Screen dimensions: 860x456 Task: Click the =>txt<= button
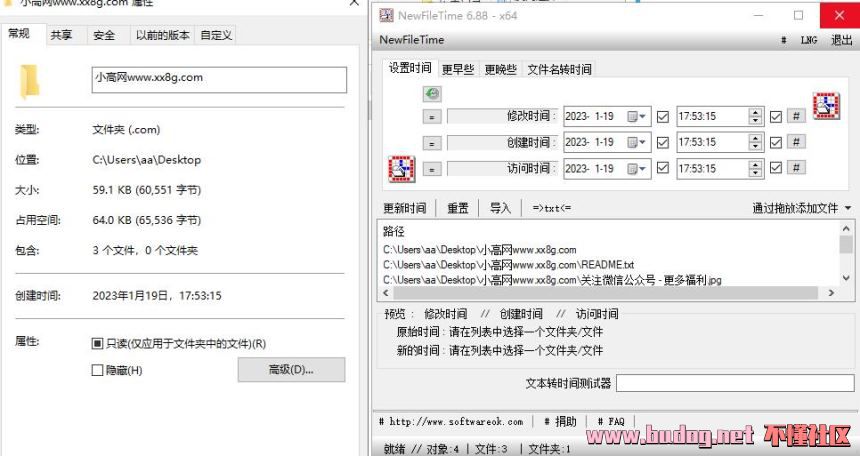tap(551, 208)
